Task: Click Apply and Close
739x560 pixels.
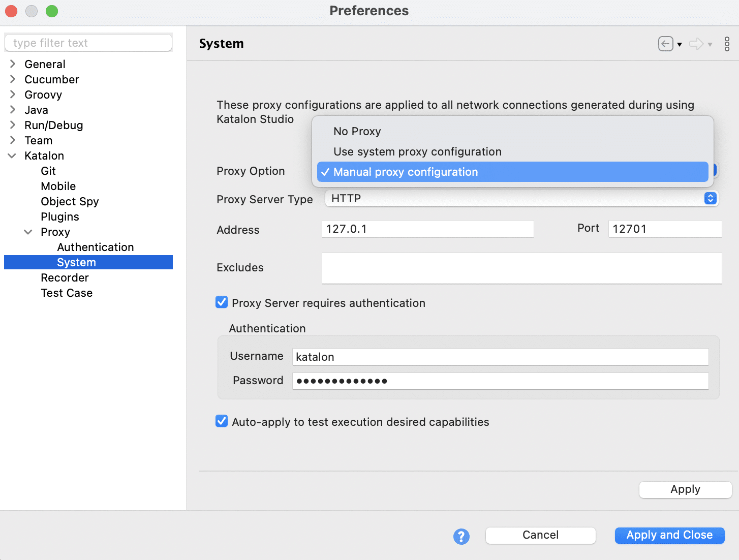Action: [x=669, y=535]
